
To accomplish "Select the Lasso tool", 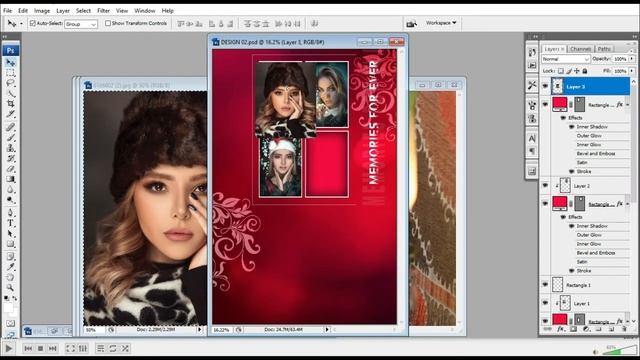I will pos(11,83).
